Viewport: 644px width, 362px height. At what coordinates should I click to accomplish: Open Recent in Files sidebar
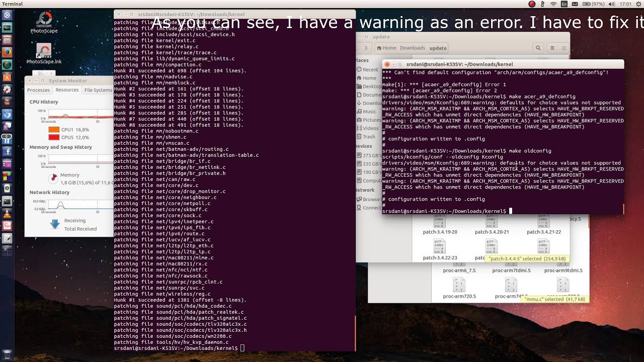[x=367, y=69]
